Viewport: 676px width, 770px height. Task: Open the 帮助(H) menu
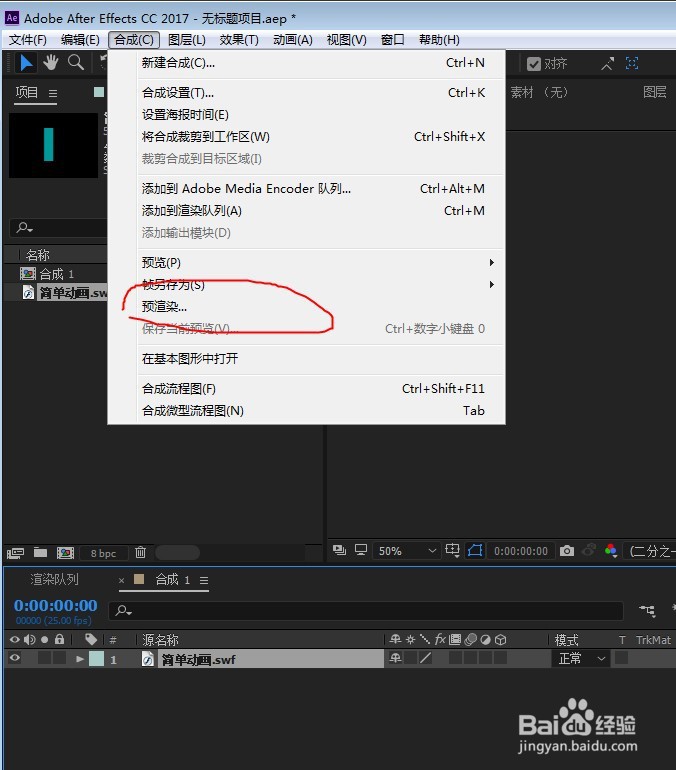pyautogui.click(x=439, y=40)
